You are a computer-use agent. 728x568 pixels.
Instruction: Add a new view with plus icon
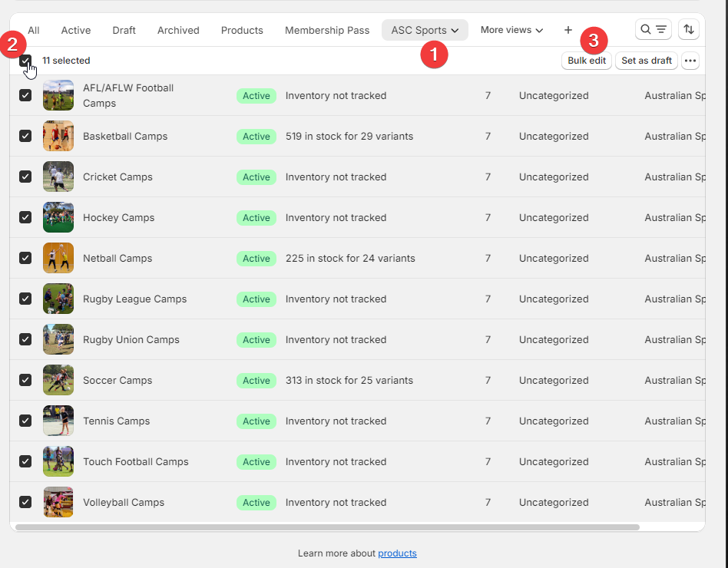pos(568,30)
